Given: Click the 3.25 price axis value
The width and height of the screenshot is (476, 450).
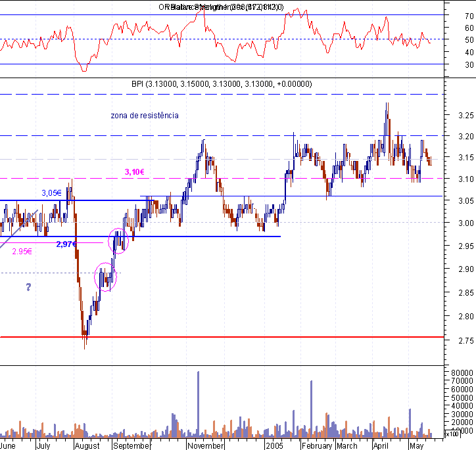Looking at the screenshot, I should pos(466,115).
